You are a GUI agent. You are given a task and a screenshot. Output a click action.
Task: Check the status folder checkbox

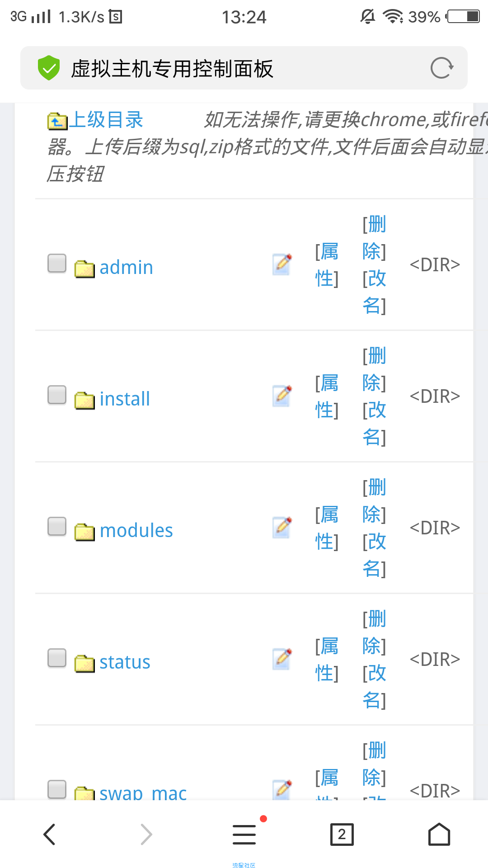(57, 658)
